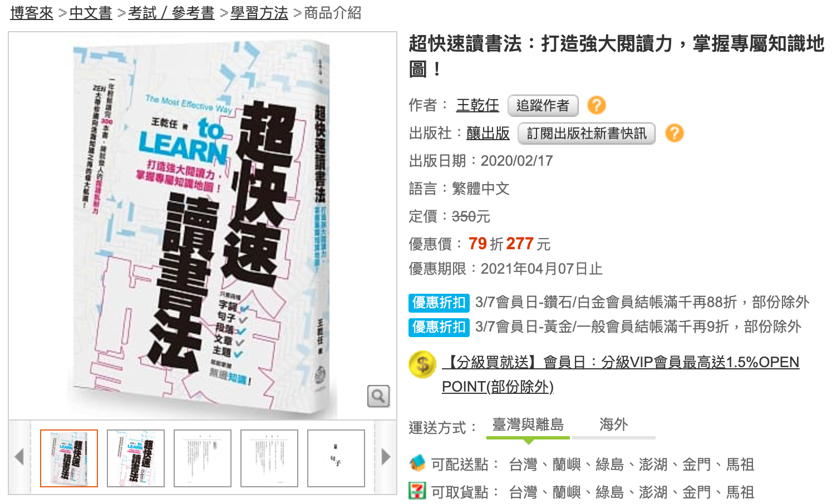Click the 追蹤作者 button
837x504 pixels.
543,106
